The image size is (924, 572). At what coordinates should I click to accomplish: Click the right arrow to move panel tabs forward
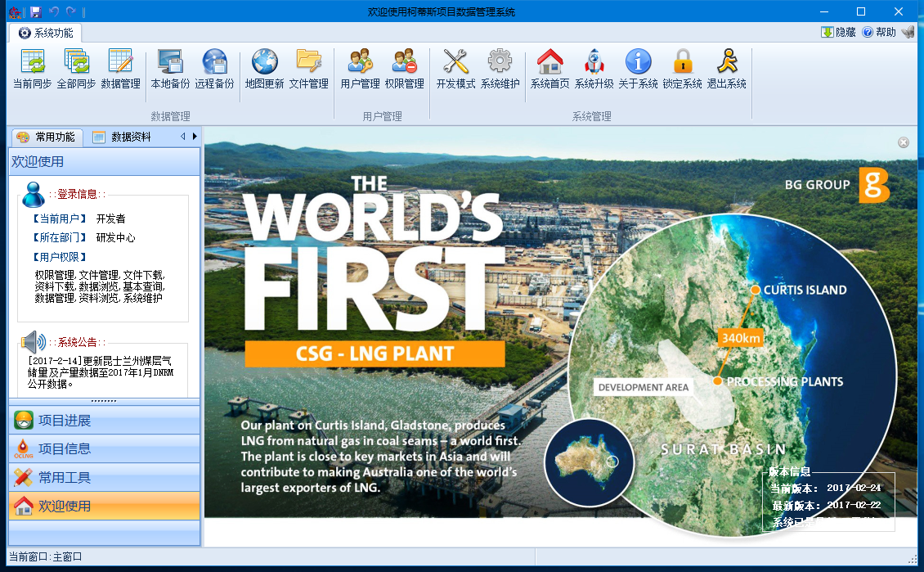click(195, 137)
